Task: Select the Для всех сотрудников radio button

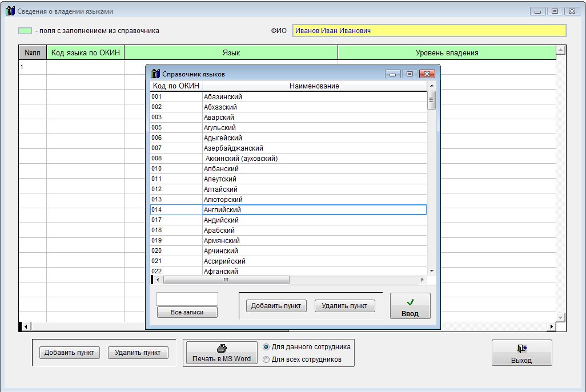Action: (266, 359)
